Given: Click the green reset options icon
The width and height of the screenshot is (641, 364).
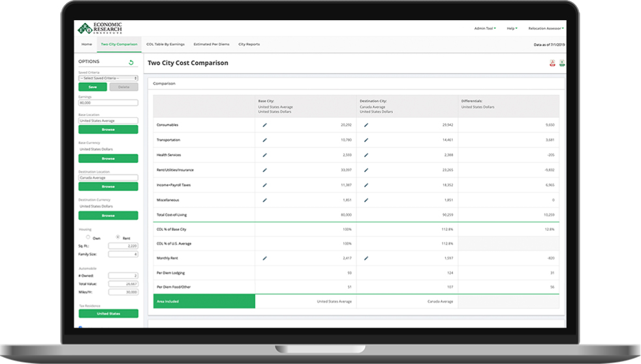Looking at the screenshot, I should 131,63.
